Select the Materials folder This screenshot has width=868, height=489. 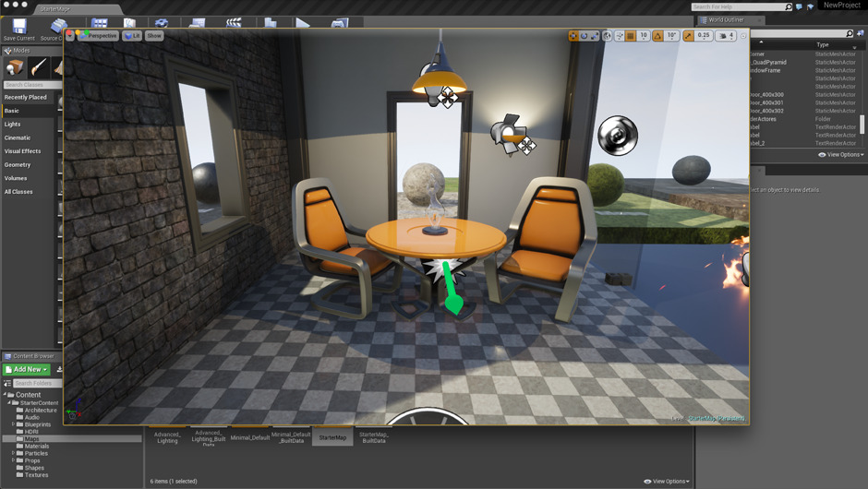point(32,446)
